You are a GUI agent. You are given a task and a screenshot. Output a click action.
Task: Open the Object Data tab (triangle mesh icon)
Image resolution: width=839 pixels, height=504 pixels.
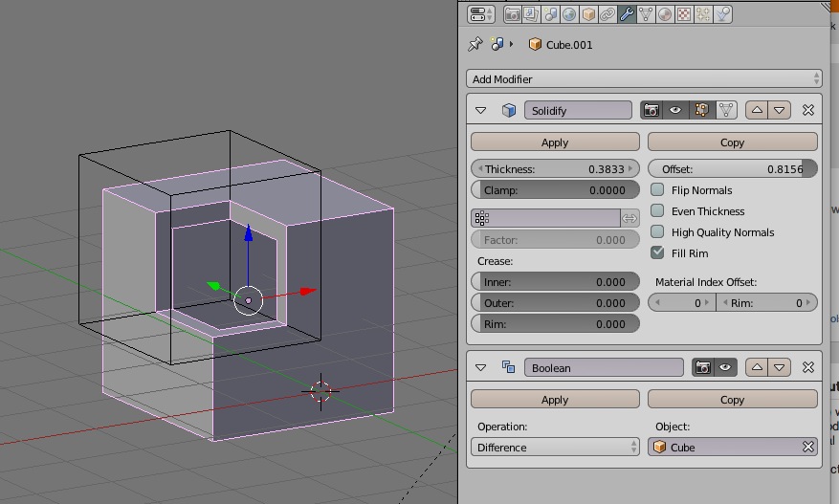coord(646,14)
